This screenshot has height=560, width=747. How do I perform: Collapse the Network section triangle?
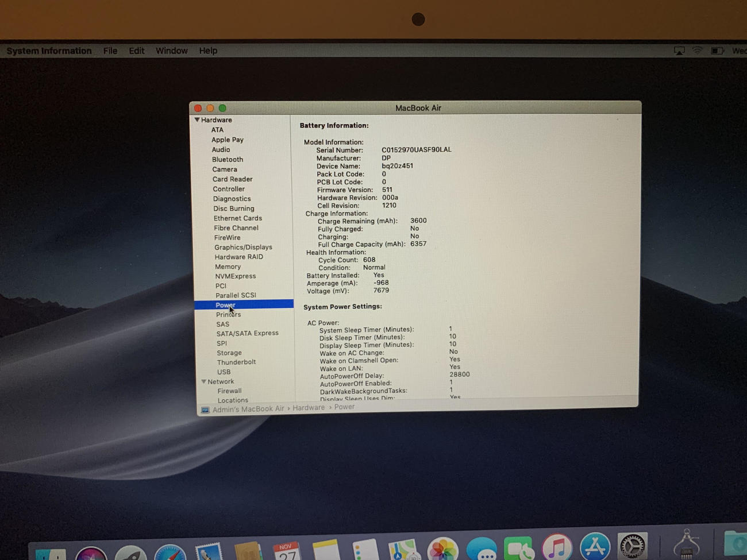[x=203, y=381]
